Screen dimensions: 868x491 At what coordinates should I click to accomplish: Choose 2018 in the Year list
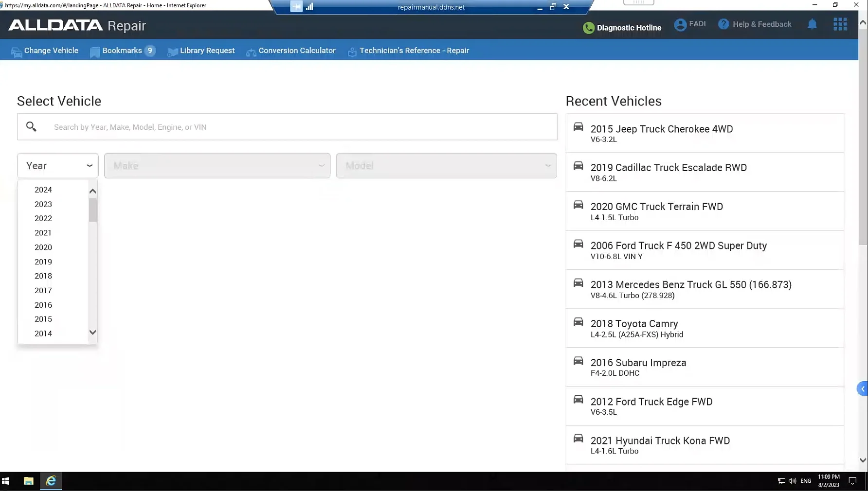point(43,276)
